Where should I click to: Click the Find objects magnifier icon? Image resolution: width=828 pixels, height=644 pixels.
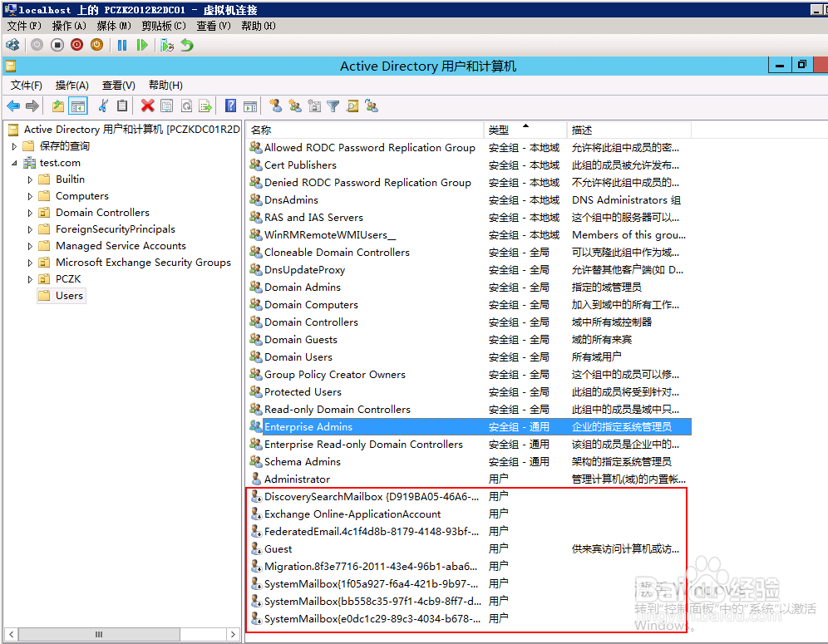click(352, 106)
